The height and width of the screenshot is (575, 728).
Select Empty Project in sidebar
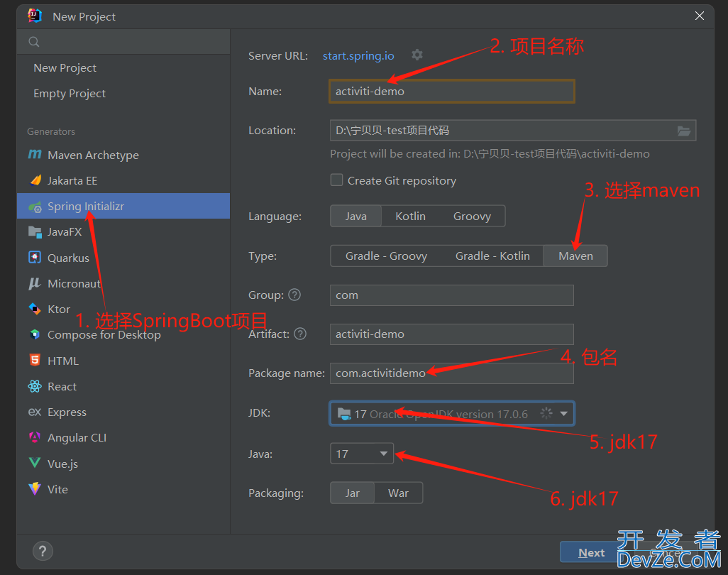pos(123,94)
